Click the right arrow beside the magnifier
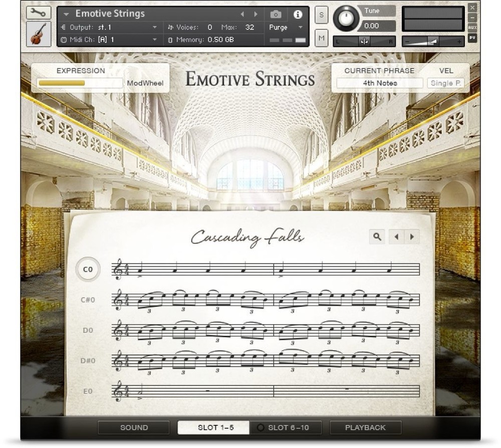Screen dimensions: 501x448 pos(411,236)
